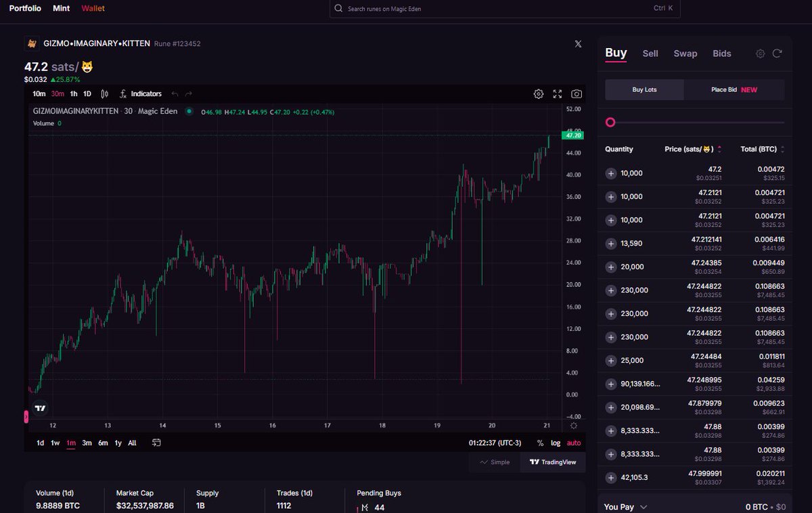
Task: Switch to TradingView chart view
Action: [x=553, y=462]
